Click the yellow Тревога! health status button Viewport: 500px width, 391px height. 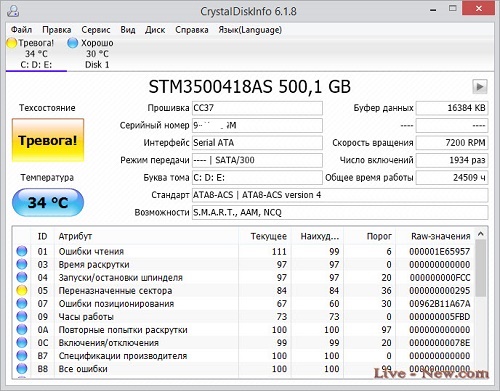[x=48, y=140]
